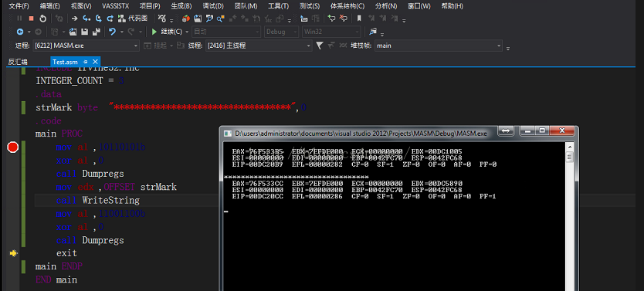The width and height of the screenshot is (644, 291).
Task: Click the Navigate Backward blue arrow icon
Action: coord(20,32)
